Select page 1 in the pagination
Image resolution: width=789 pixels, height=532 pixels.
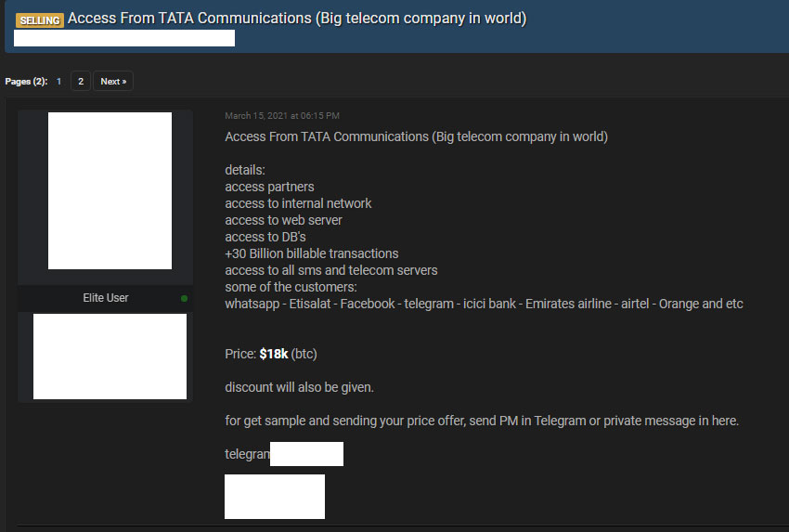[58, 81]
